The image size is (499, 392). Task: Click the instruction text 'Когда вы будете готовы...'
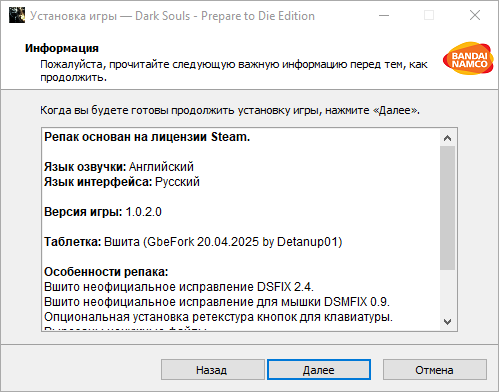pos(230,110)
